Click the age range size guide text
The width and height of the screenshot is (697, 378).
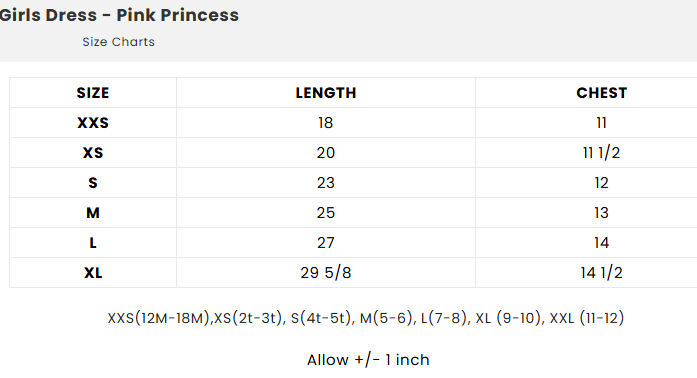click(366, 318)
